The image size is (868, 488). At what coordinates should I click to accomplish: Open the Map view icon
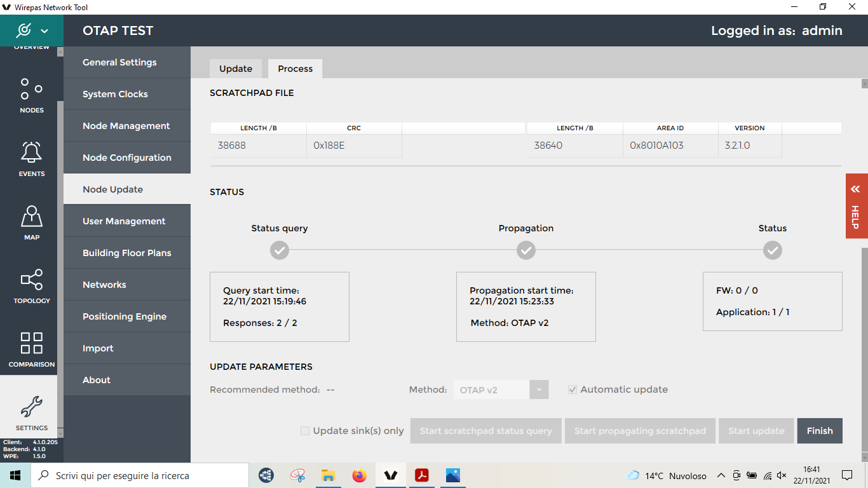tap(31, 221)
